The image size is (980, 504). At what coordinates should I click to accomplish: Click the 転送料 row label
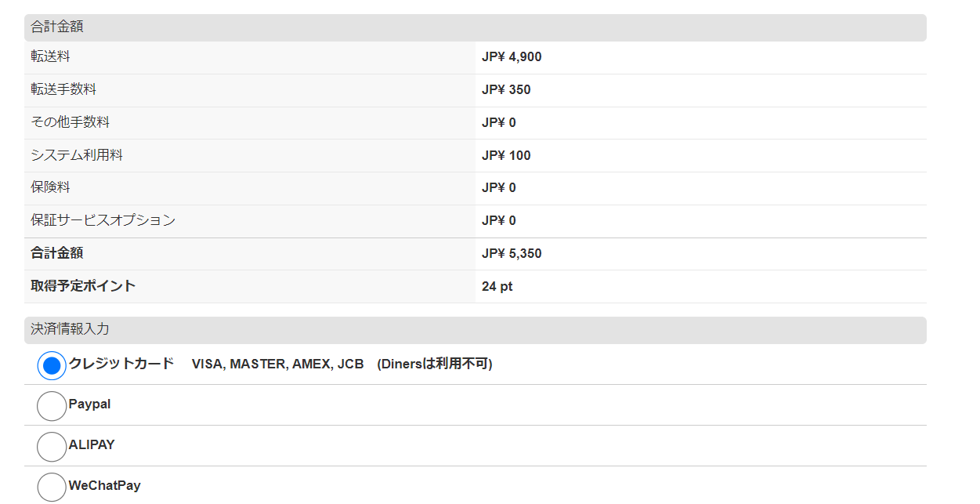click(x=51, y=56)
